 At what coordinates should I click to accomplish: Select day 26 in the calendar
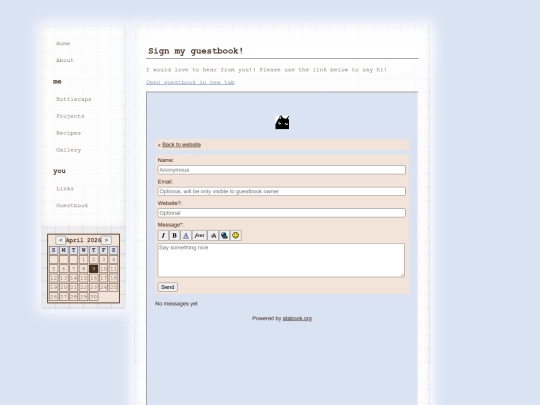tap(53, 297)
